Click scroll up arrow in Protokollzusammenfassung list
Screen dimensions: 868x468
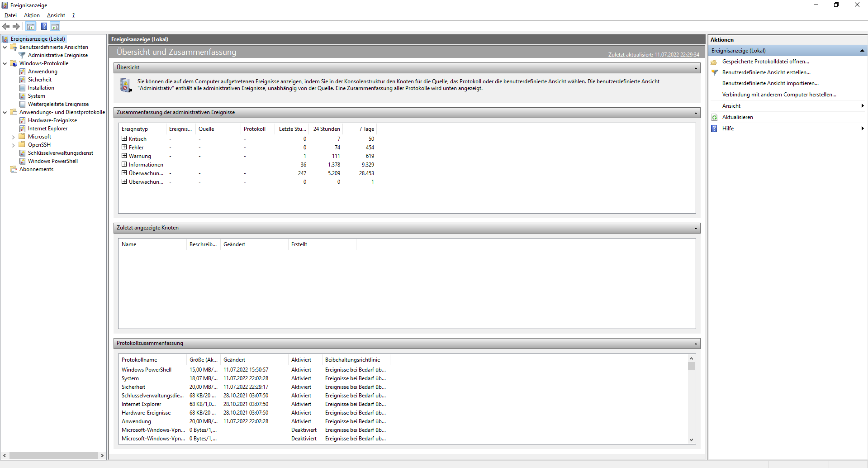691,358
